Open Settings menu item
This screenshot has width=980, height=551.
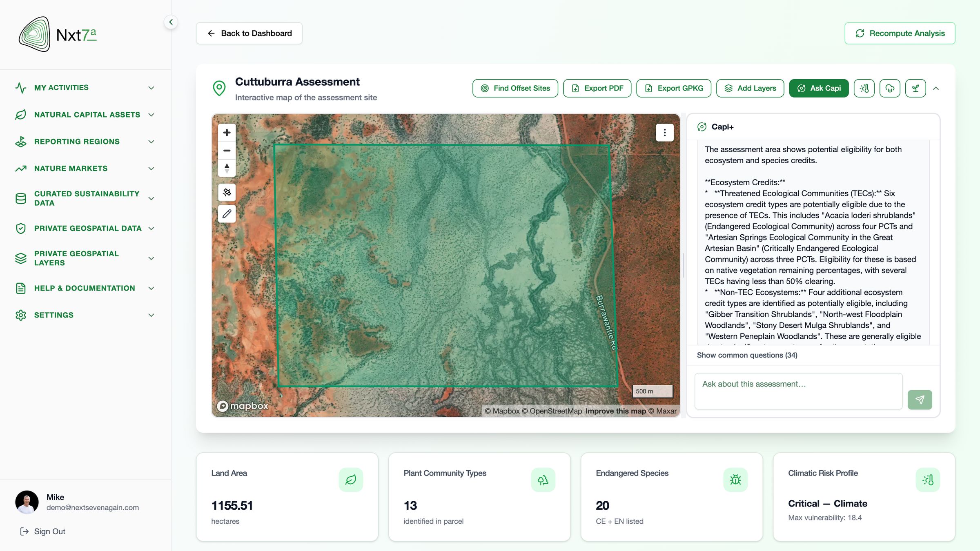(x=85, y=315)
